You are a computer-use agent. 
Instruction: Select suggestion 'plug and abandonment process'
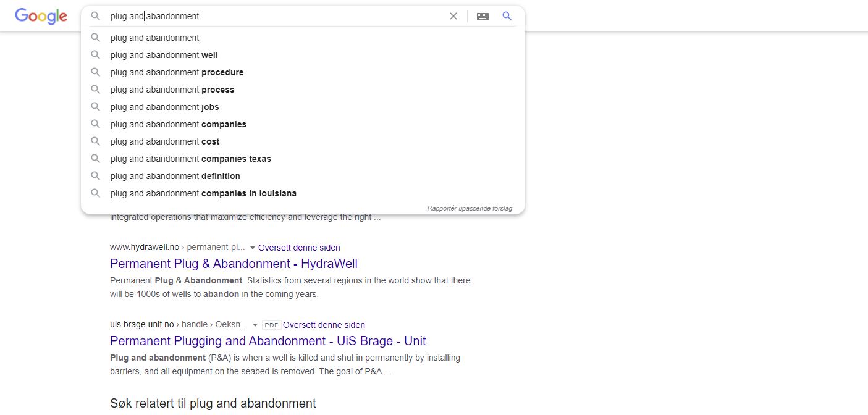coord(172,90)
